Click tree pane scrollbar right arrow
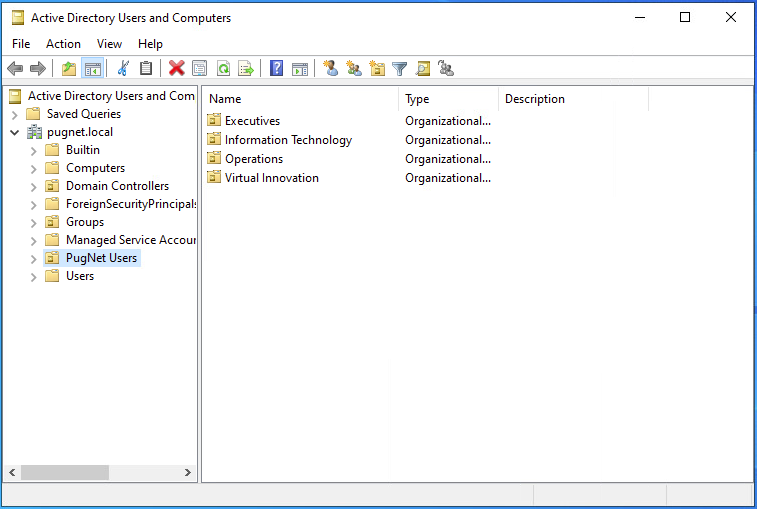 [188, 472]
